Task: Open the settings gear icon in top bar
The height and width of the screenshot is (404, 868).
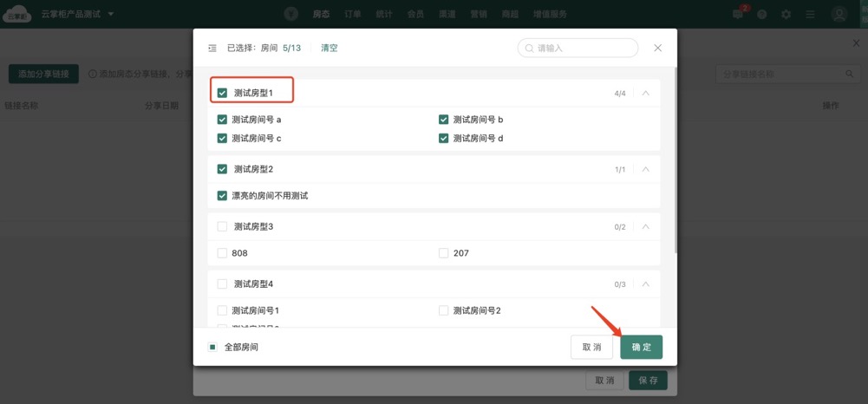Action: [x=786, y=15]
